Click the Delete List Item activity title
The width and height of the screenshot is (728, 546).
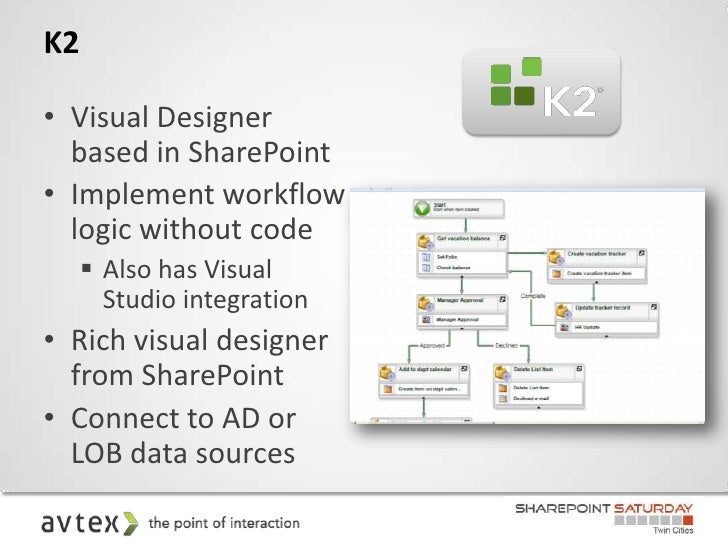pyautogui.click(x=533, y=369)
